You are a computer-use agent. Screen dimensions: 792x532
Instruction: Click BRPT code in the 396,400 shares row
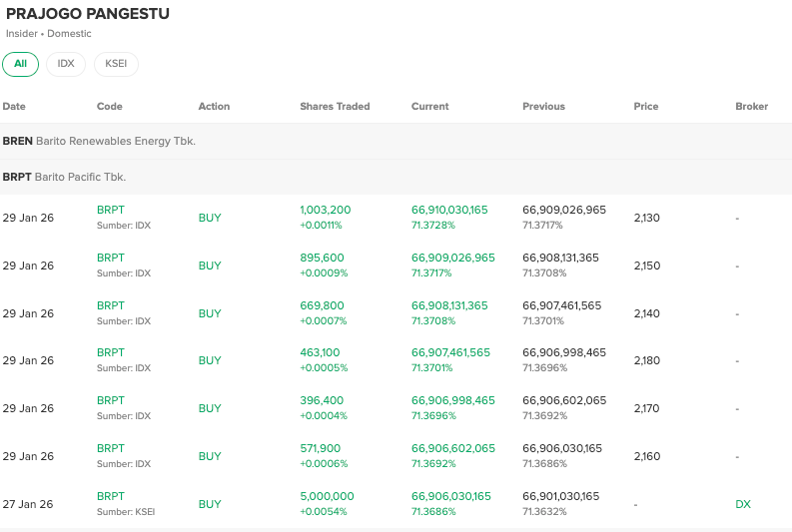111,401
